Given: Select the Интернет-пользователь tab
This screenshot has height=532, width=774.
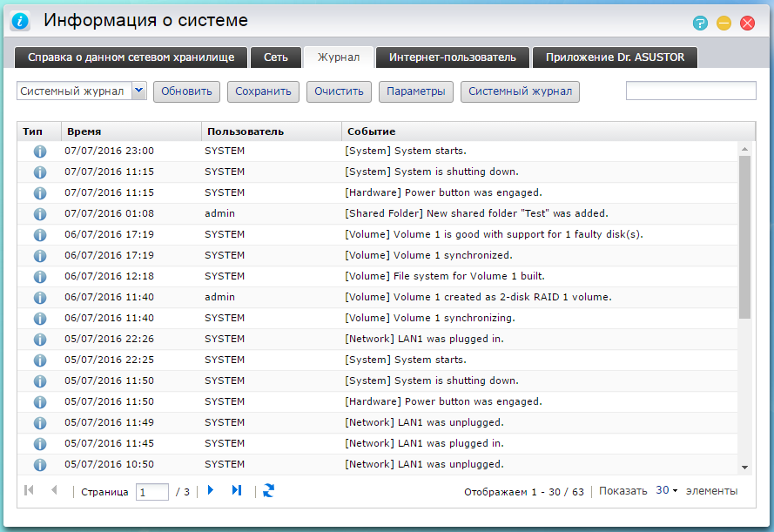Looking at the screenshot, I should 452,57.
